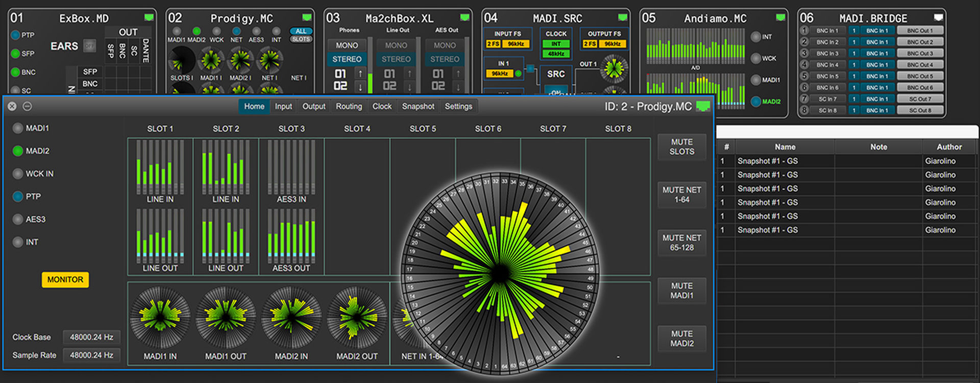Switch to Home tab

254,106
